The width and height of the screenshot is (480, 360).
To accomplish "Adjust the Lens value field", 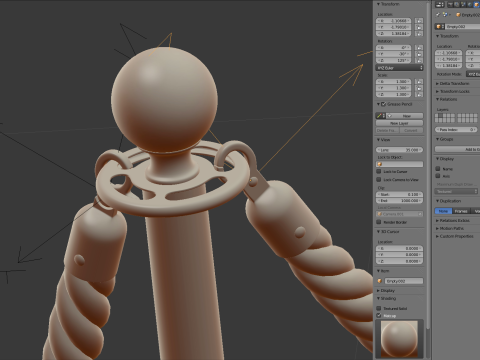I will click(400, 150).
